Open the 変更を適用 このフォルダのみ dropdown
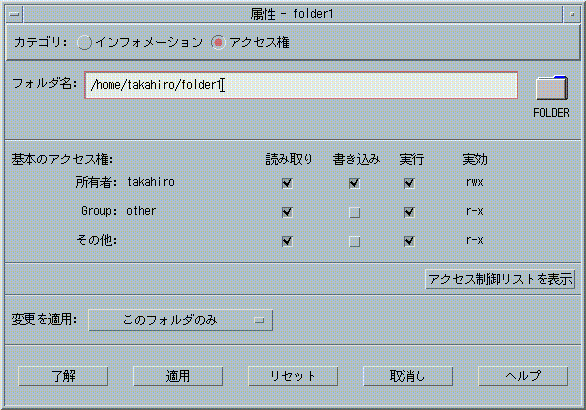The width and height of the screenshot is (586, 410). pyautogui.click(x=181, y=320)
